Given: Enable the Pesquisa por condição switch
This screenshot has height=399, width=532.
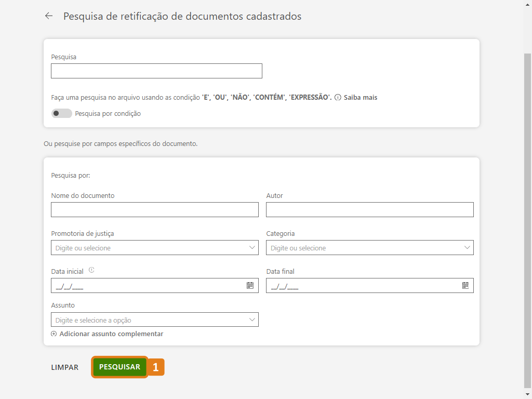Looking at the screenshot, I should click(61, 113).
